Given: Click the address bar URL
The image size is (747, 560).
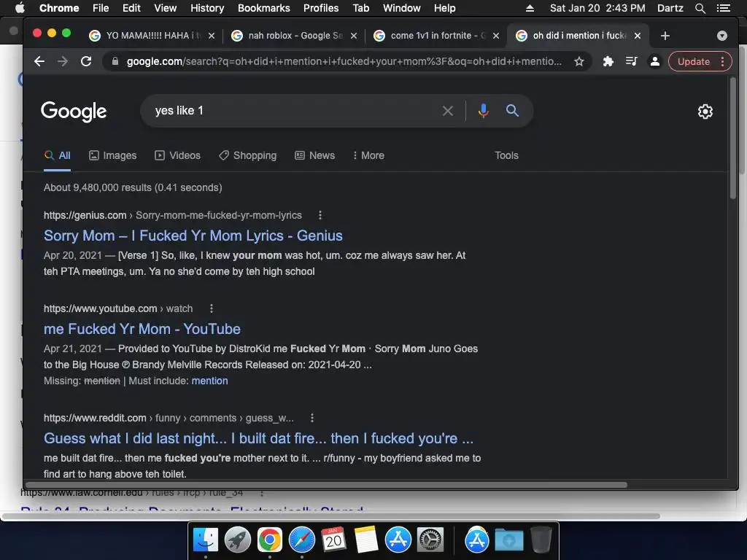Looking at the screenshot, I should 344,61.
